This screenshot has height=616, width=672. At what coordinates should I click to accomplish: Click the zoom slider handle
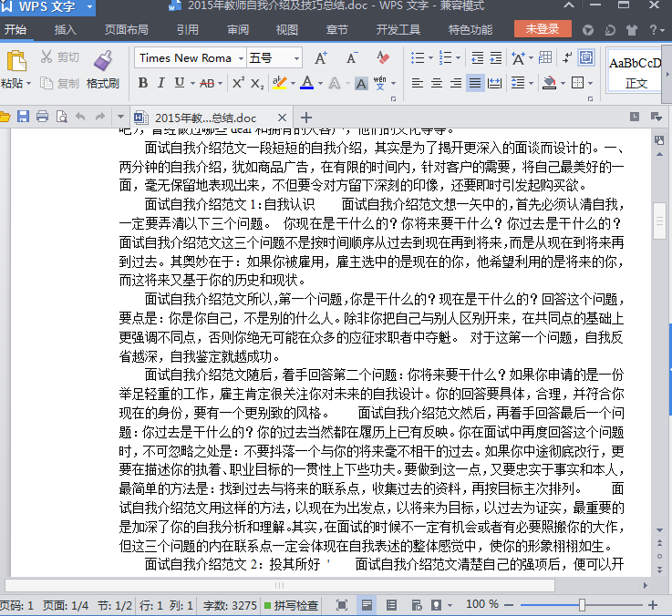[582, 605]
